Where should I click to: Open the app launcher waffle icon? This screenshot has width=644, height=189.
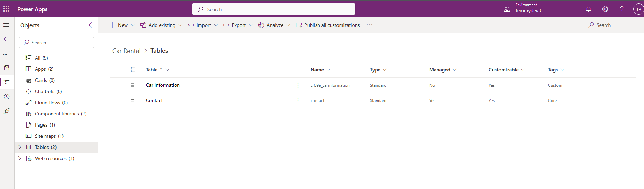pos(6,9)
